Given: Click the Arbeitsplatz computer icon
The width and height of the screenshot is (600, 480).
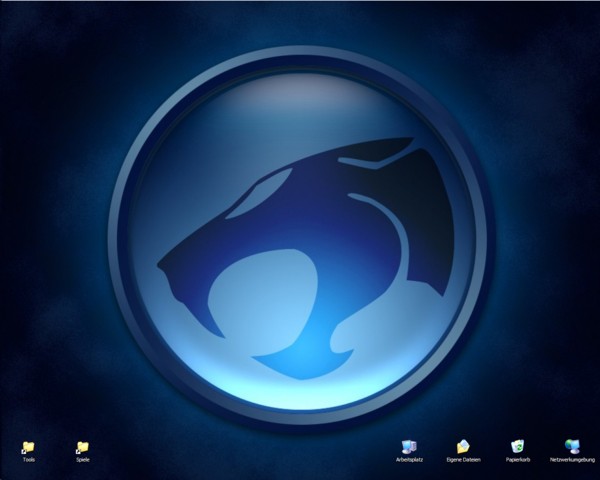Looking at the screenshot, I should coord(408,446).
